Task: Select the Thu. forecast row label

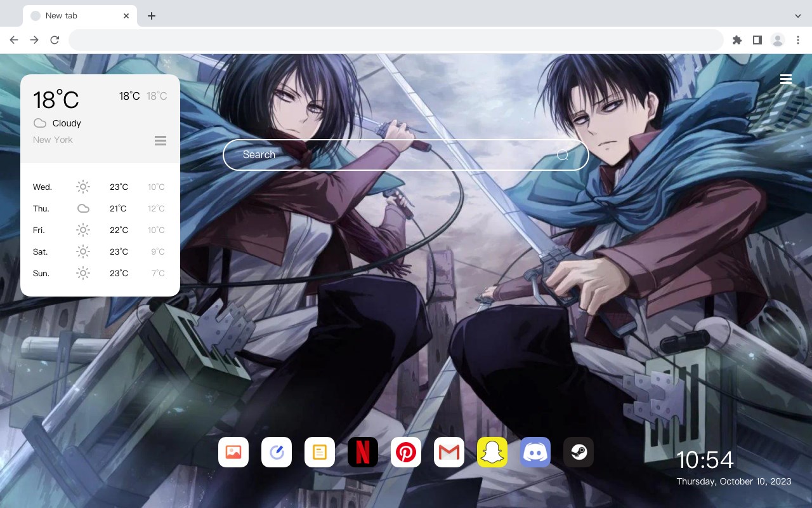Action: 41,208
